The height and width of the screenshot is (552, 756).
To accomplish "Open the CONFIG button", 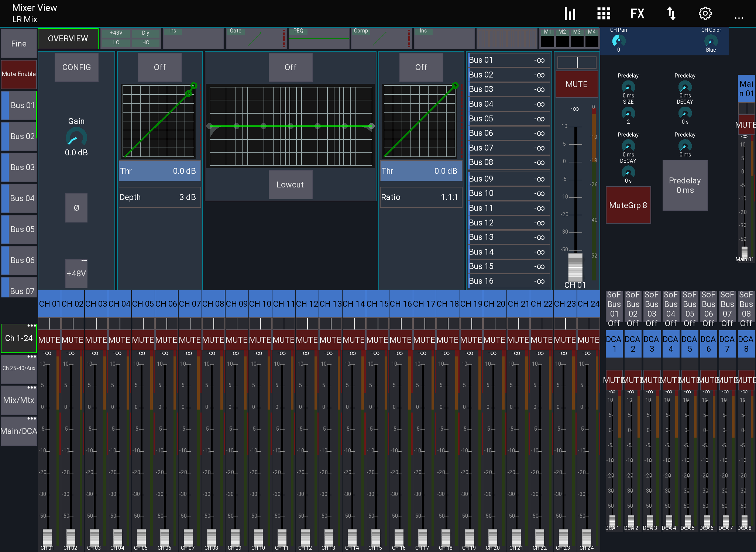I will pyautogui.click(x=76, y=67).
